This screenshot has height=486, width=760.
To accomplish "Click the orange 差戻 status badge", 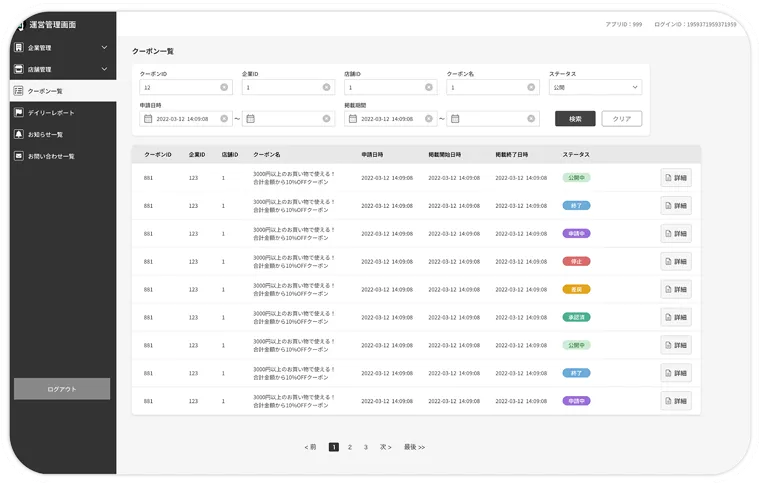I will [576, 289].
